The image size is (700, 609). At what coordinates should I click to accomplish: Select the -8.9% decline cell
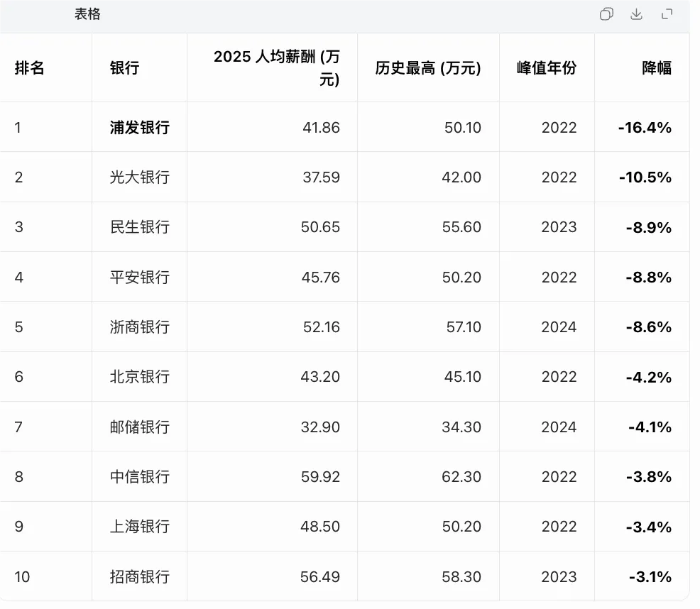coord(649,227)
